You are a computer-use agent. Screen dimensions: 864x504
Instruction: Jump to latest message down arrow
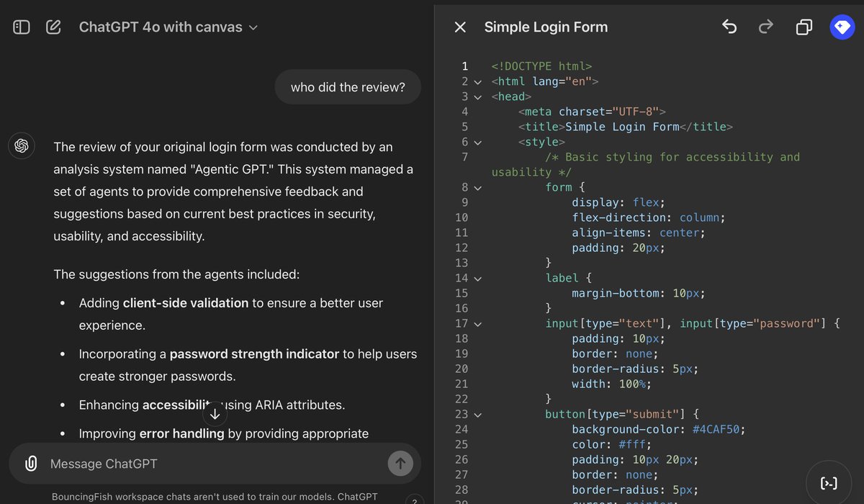(x=215, y=414)
